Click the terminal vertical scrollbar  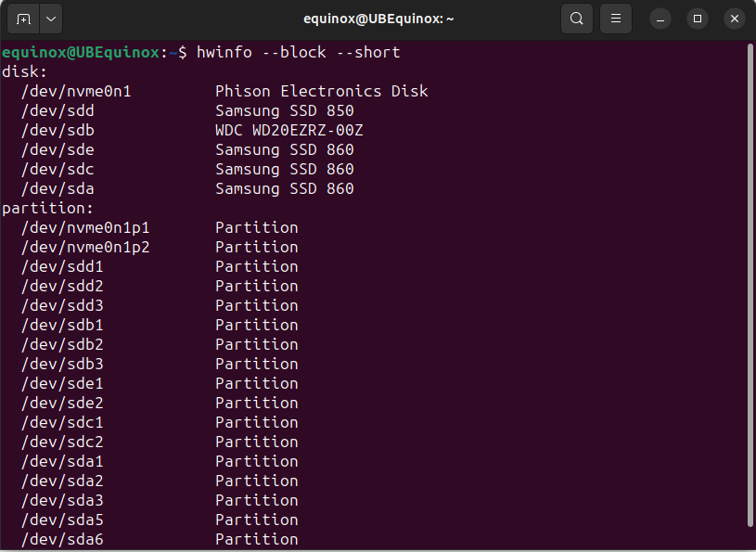[750, 285]
